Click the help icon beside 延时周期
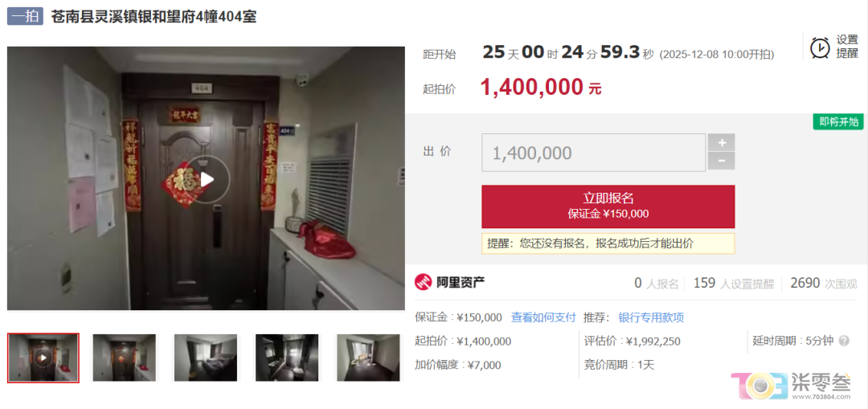The image size is (868, 409). 844,341
